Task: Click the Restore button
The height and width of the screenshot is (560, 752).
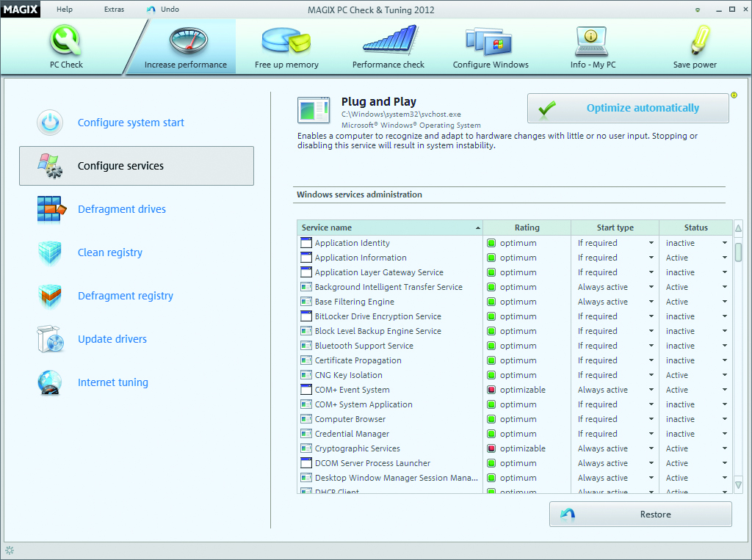Action: (x=640, y=514)
